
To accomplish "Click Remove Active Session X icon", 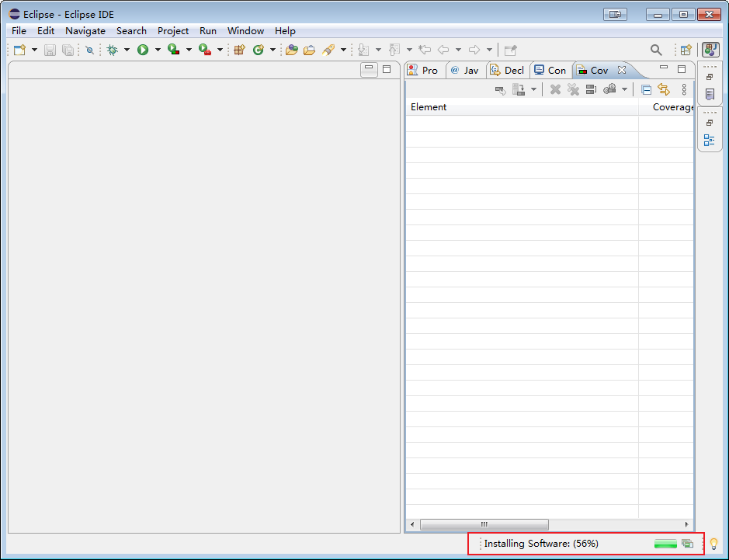I will (x=555, y=89).
